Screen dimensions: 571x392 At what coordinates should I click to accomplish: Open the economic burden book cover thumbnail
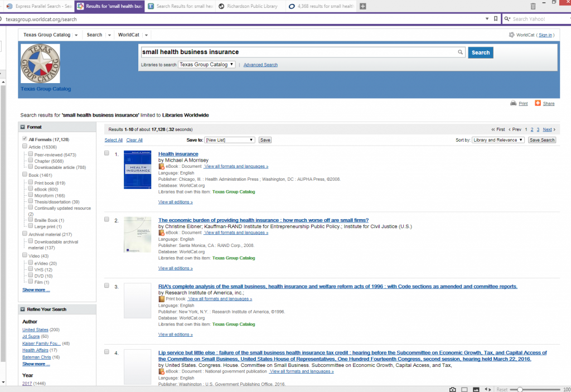137,235
